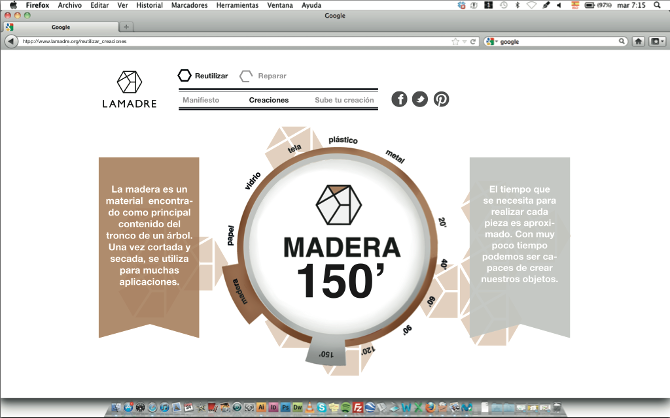
Task: Click the central hexagon icon above MADERA
Action: [338, 205]
